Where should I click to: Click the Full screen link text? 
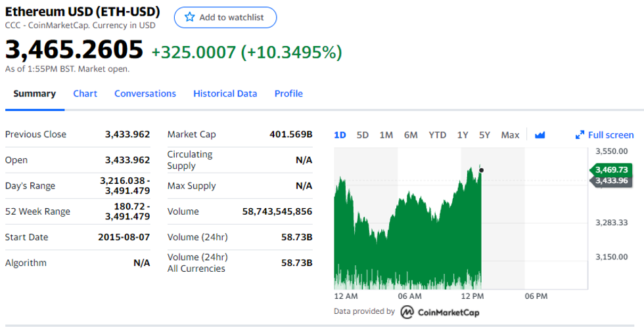tap(610, 135)
